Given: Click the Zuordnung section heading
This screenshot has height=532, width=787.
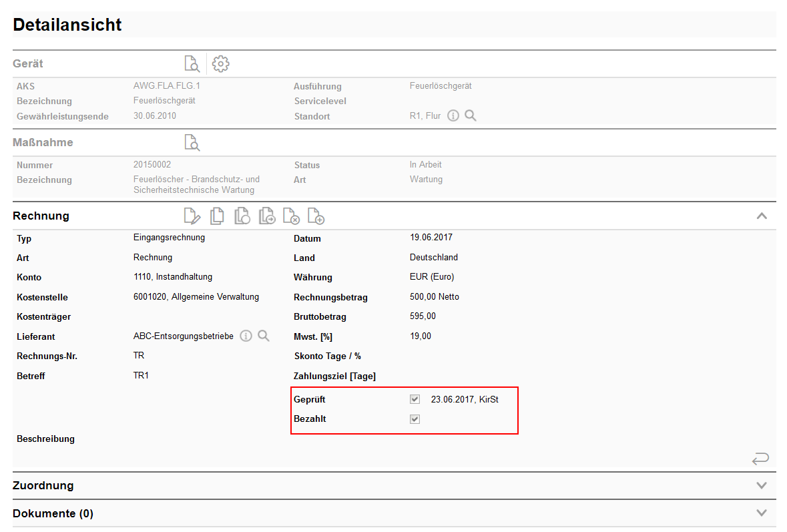Looking at the screenshot, I should click(x=43, y=486).
